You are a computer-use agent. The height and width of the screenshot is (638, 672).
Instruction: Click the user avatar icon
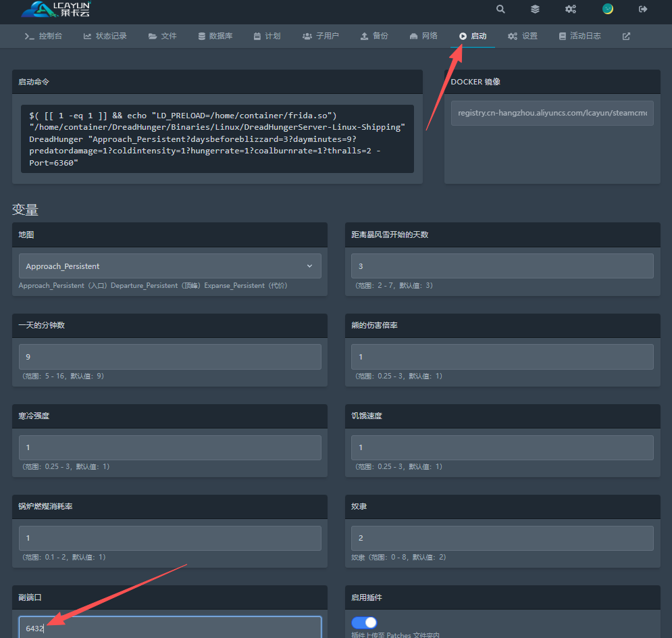(x=608, y=9)
